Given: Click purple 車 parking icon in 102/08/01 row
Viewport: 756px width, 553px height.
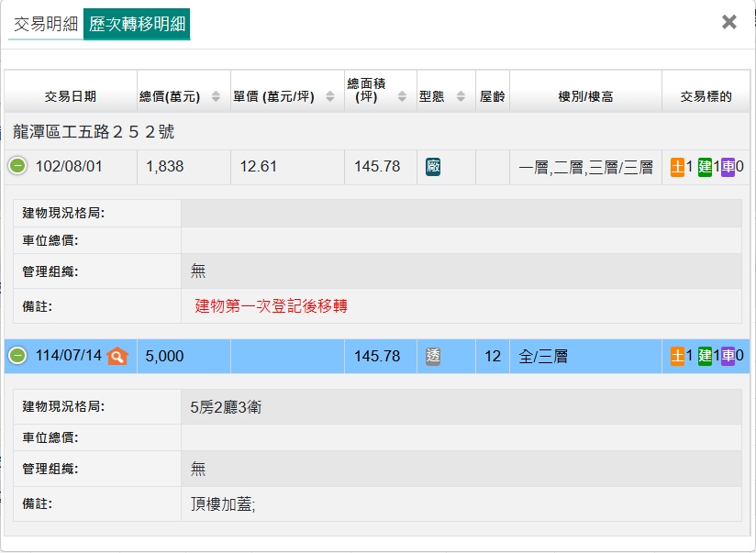Looking at the screenshot, I should (x=728, y=167).
